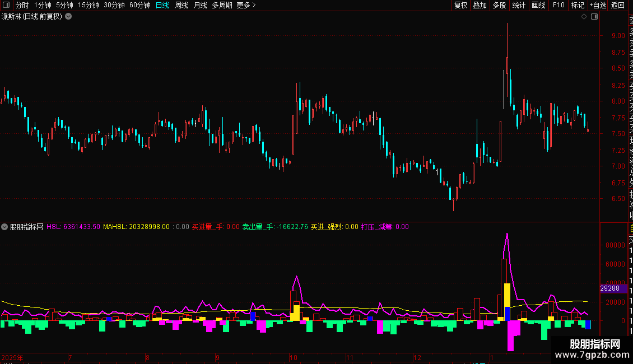Open the 统计 statistics tool
The height and width of the screenshot is (364, 633).
point(519,5)
